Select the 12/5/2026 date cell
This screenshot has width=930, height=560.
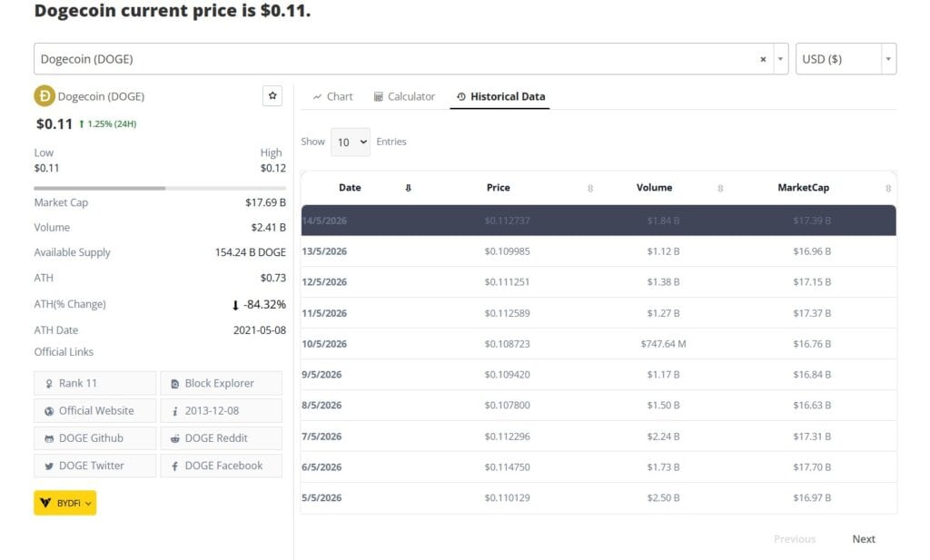324,282
